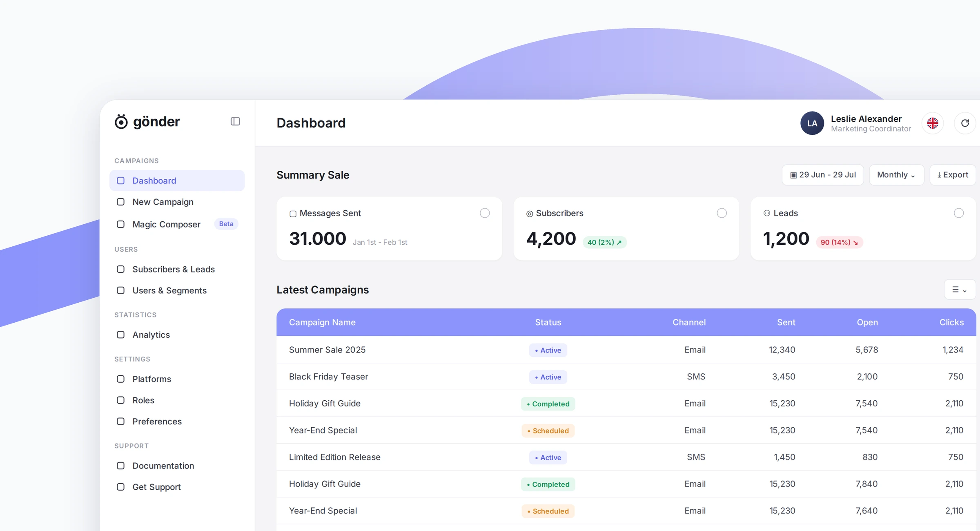Open the Latest Campaigns view options dropdown
This screenshot has height=531, width=980.
(960, 290)
